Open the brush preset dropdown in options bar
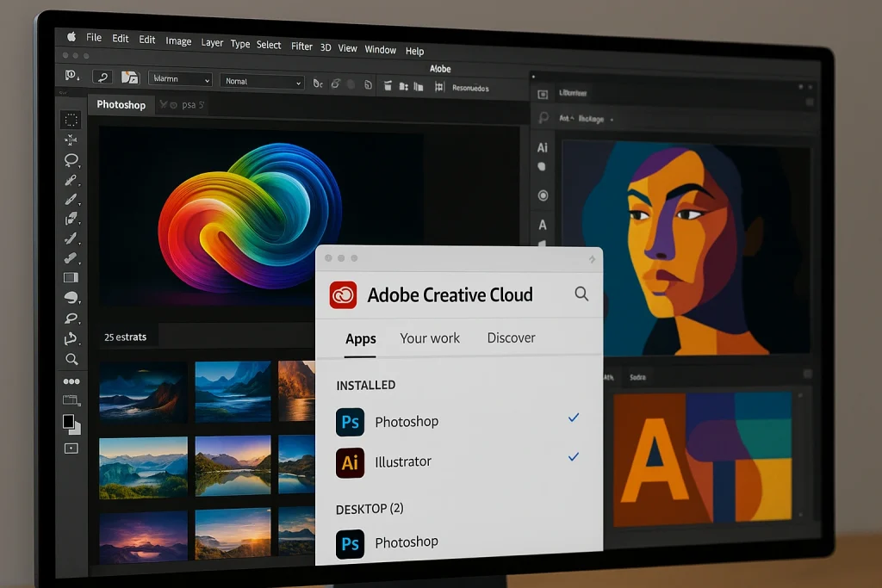 pos(179,78)
